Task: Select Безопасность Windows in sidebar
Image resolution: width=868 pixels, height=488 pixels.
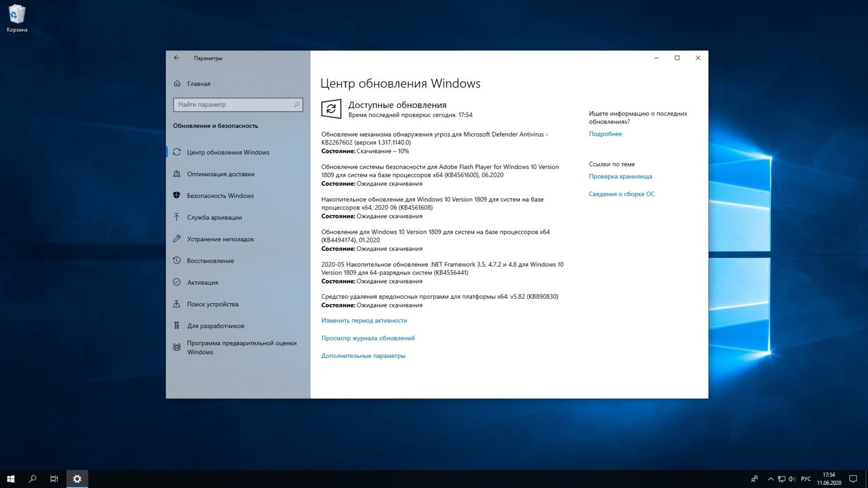Action: click(238, 196)
